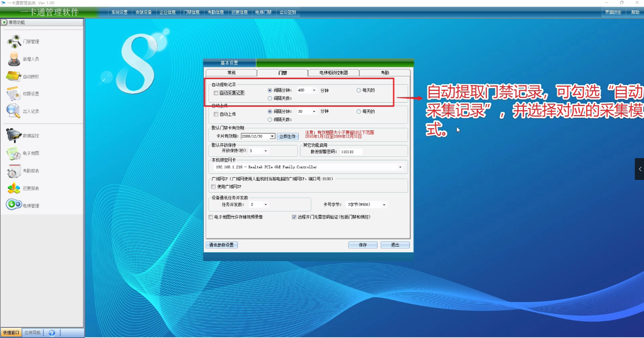The image size is (644, 338).
Task: Uncheck 远程开门无需密码验证 checkbox
Action: coord(294,217)
